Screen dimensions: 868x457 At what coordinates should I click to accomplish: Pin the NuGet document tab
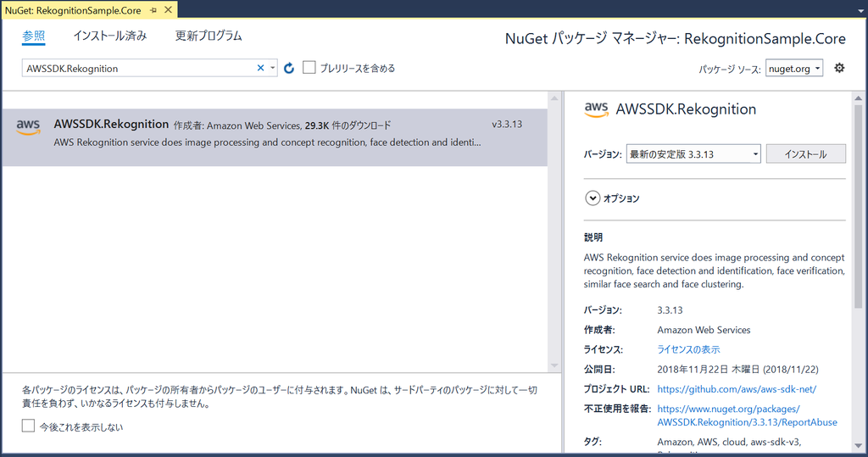pos(153,10)
